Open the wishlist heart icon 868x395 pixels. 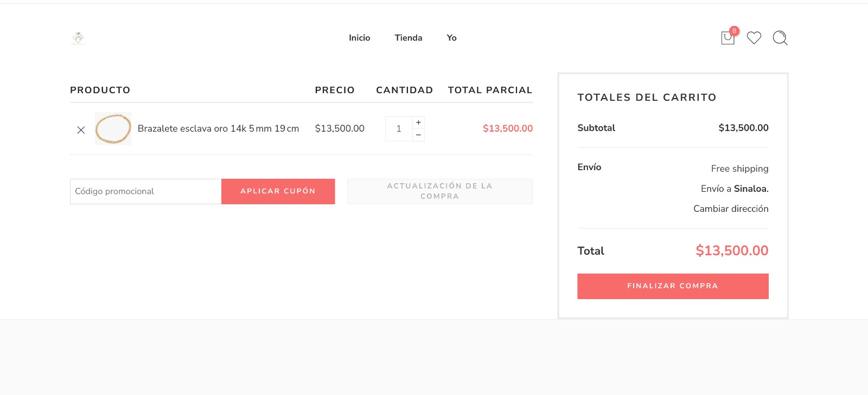pyautogui.click(x=754, y=38)
